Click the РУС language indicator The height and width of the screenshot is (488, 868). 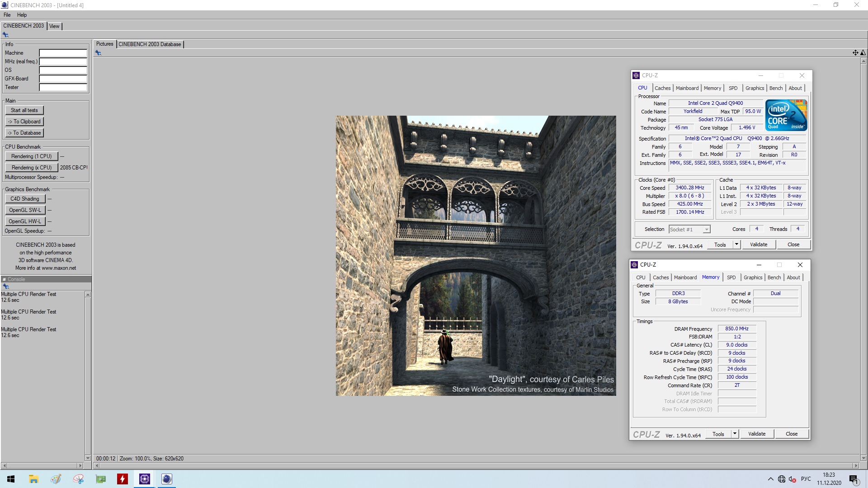point(806,479)
